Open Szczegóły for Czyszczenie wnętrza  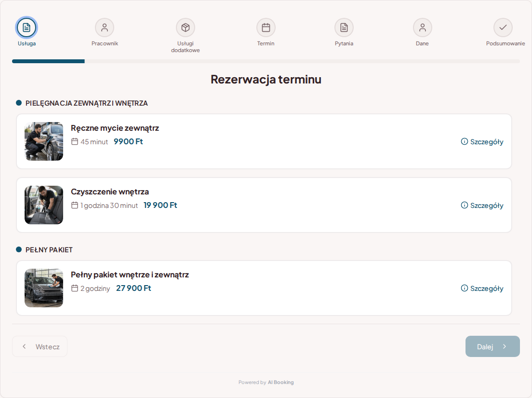pos(482,206)
